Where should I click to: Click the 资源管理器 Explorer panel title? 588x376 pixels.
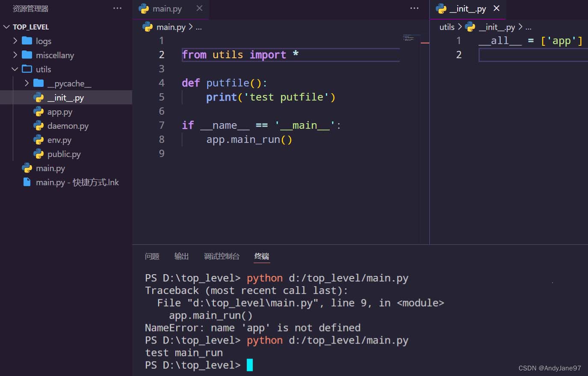pyautogui.click(x=30, y=9)
